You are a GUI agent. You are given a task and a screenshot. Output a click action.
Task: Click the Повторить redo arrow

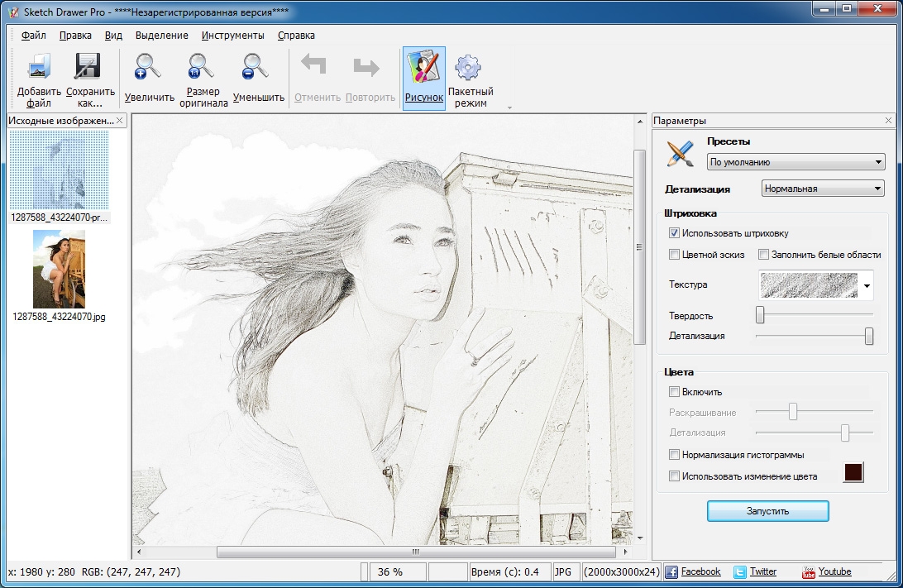coord(366,67)
